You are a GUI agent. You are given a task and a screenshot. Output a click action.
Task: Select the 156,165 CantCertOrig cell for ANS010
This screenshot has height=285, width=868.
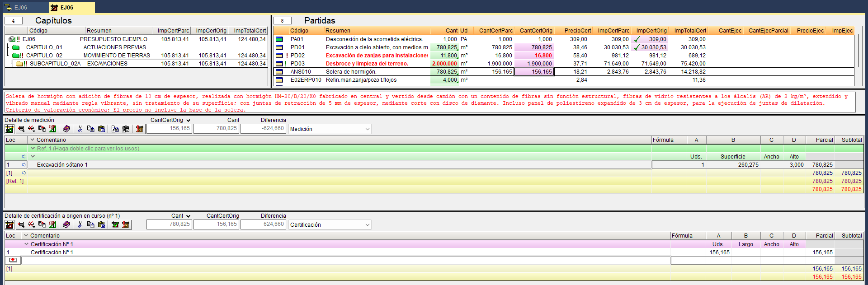tap(534, 72)
